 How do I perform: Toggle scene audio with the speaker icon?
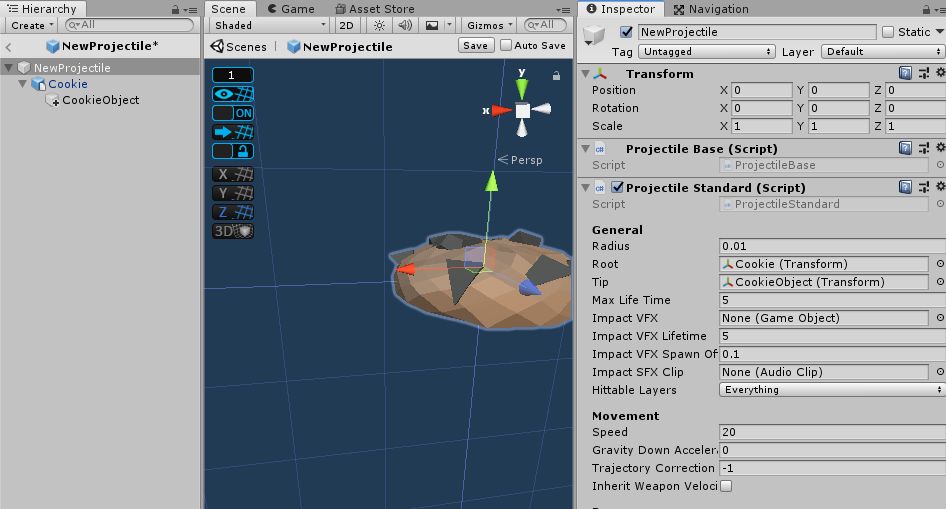point(403,25)
